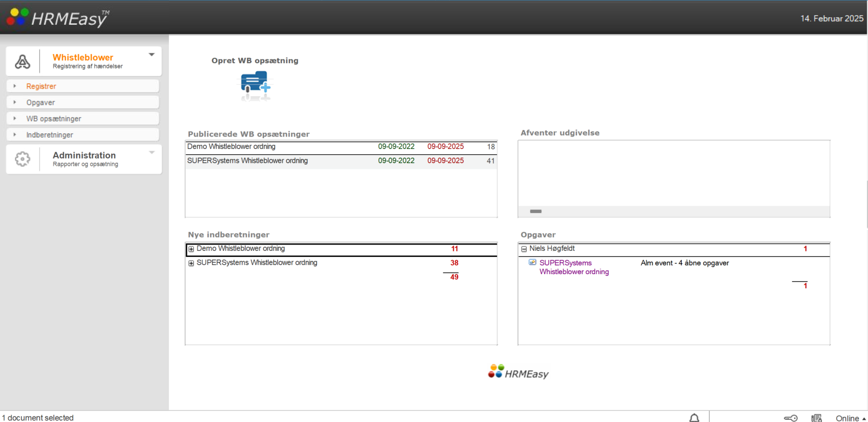Click the red count 38 for SUPERSystems
Screen dimensions: 868x422
455,263
